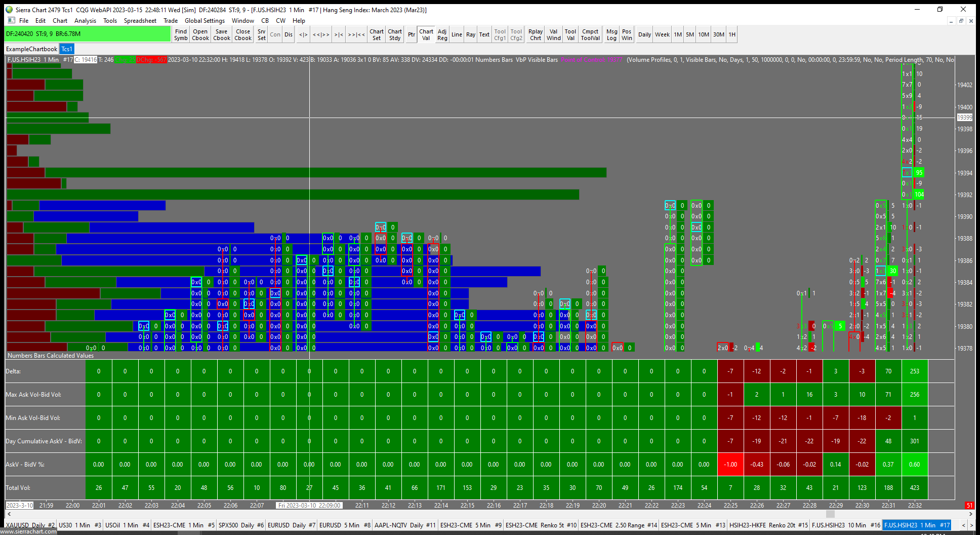Open Chart Set settings
980x535 pixels.
point(376,34)
